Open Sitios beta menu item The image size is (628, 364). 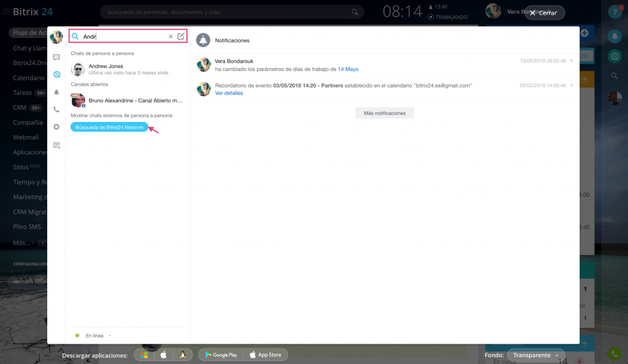(26, 167)
